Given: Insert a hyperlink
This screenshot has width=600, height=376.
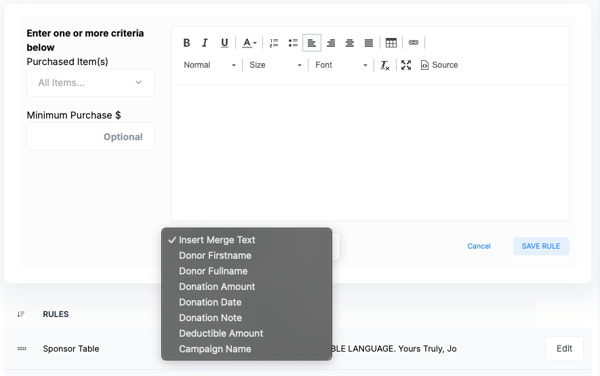Looking at the screenshot, I should 413,43.
